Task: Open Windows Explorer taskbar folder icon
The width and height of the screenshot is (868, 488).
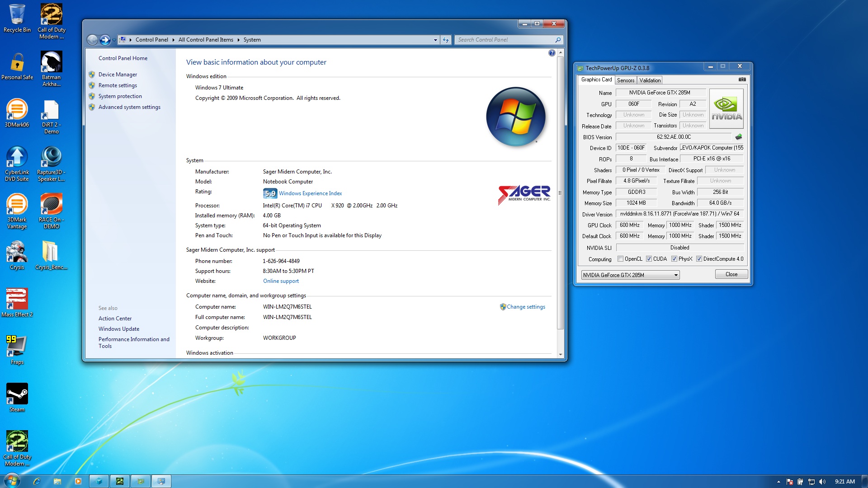Action: (57, 481)
